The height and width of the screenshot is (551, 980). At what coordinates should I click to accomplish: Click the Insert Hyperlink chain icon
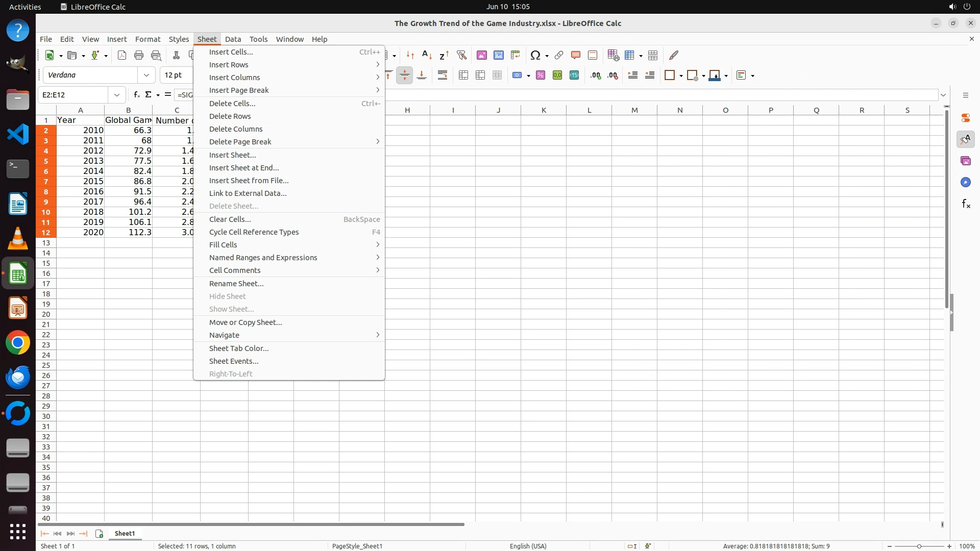click(559, 55)
